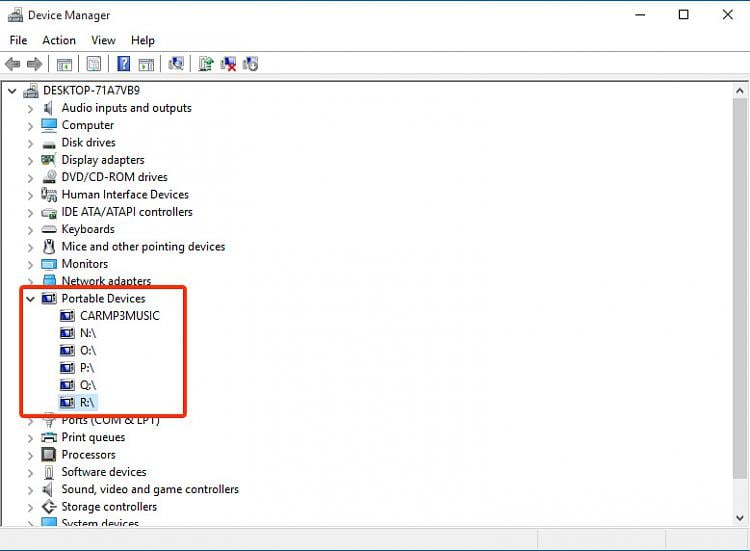The image size is (750, 551).
Task: Select the Q:\ portable device
Action: [x=88, y=385]
